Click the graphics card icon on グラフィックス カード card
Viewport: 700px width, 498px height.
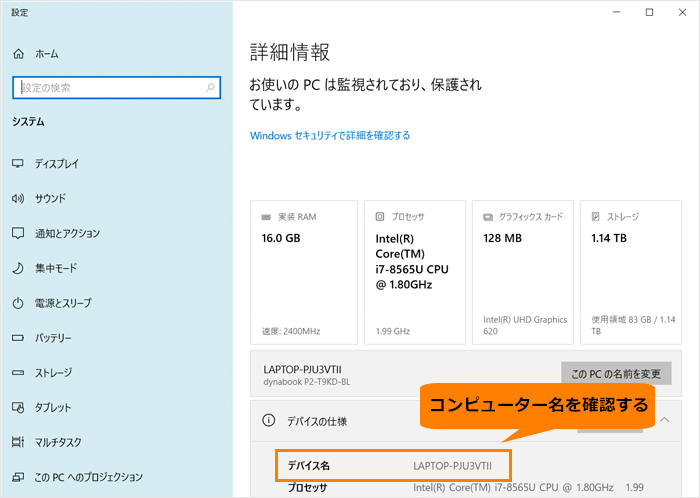(x=488, y=217)
